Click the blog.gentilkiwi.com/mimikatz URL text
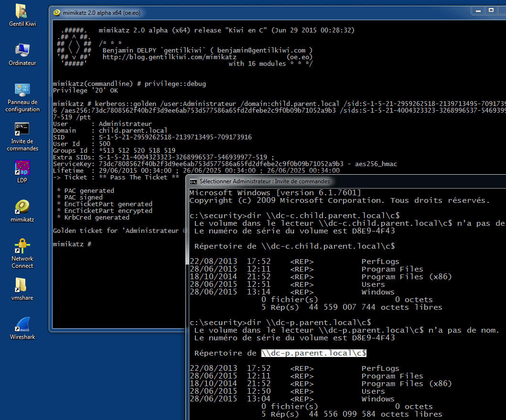This screenshot has width=506, height=420. pos(169,57)
